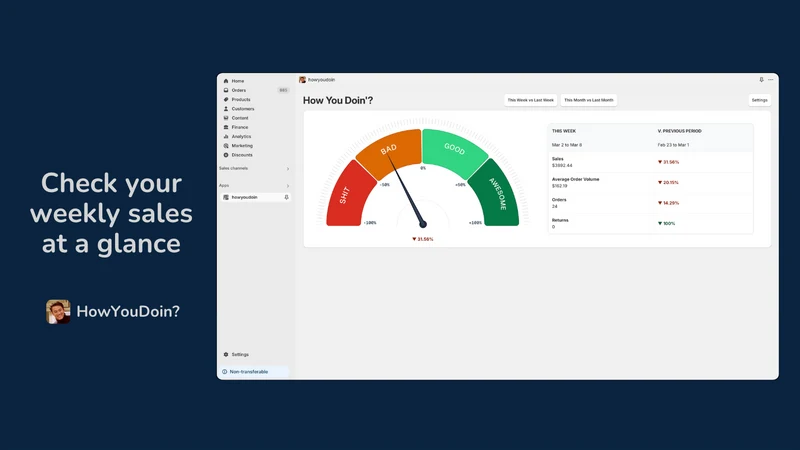
Task: Click the Products tag icon
Action: [x=226, y=99]
